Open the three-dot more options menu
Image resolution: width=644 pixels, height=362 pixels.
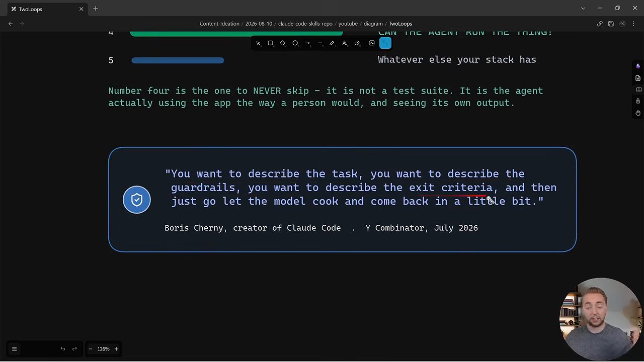click(x=633, y=24)
